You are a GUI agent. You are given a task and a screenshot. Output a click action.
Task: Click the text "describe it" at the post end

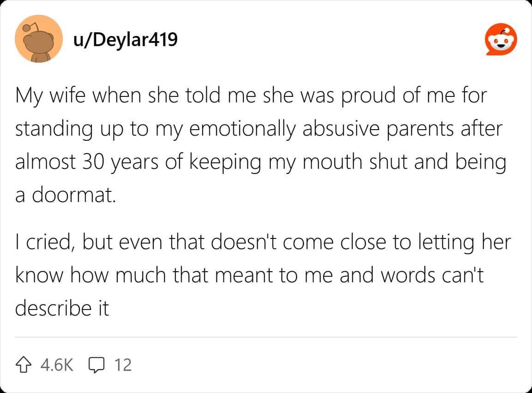62,308
